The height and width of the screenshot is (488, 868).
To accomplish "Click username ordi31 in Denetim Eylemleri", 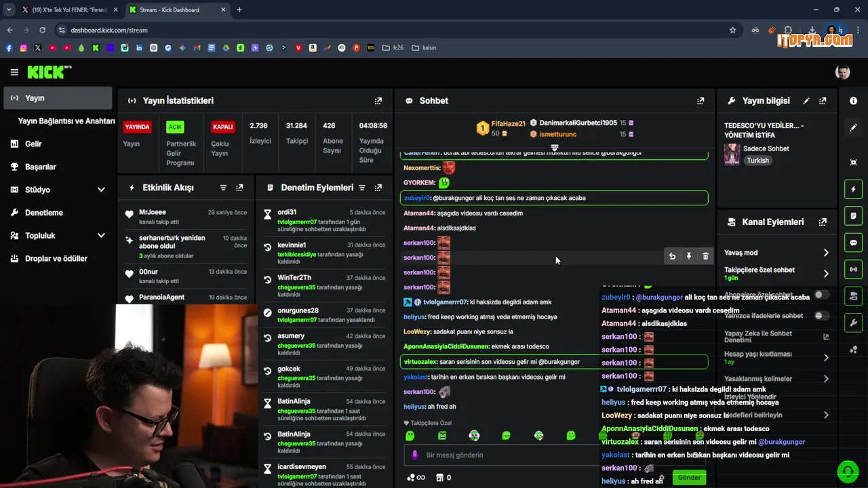I will click(287, 212).
